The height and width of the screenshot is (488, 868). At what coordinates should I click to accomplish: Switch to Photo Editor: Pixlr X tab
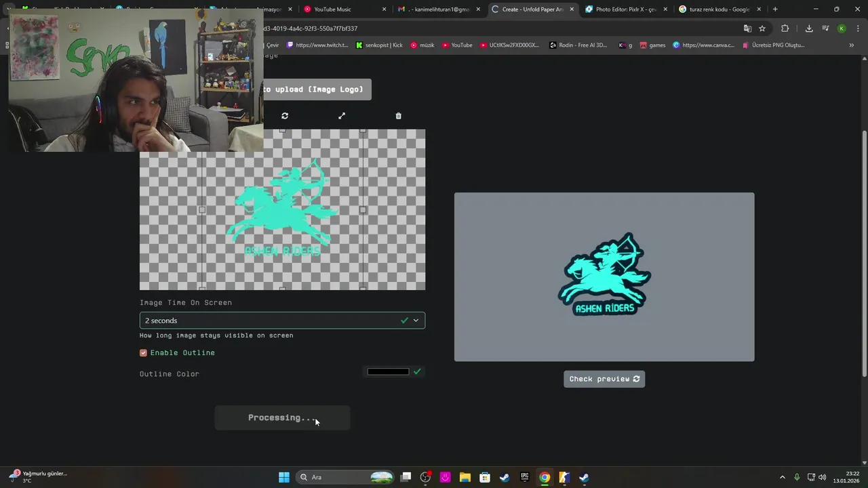pos(625,9)
